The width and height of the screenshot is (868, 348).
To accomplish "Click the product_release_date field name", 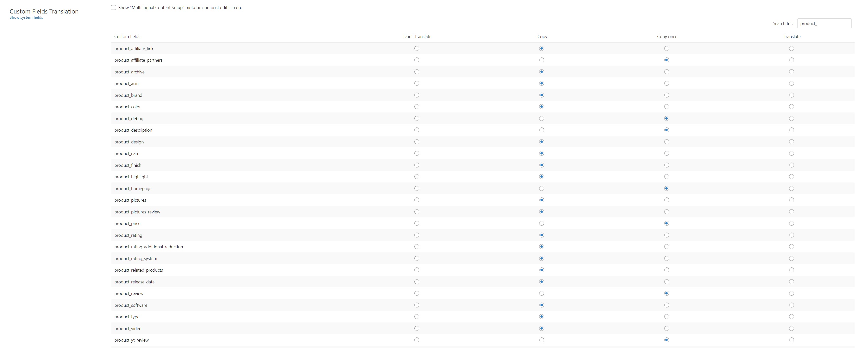I will coord(134,282).
